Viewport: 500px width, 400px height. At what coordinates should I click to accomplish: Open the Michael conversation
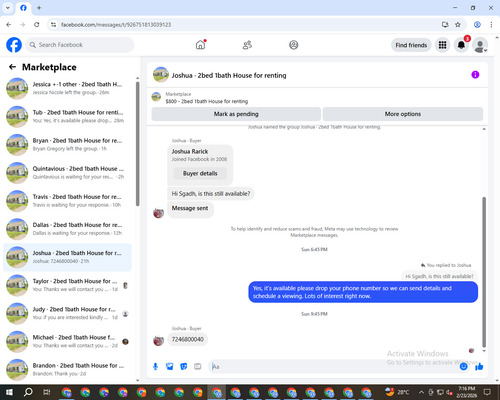67,341
